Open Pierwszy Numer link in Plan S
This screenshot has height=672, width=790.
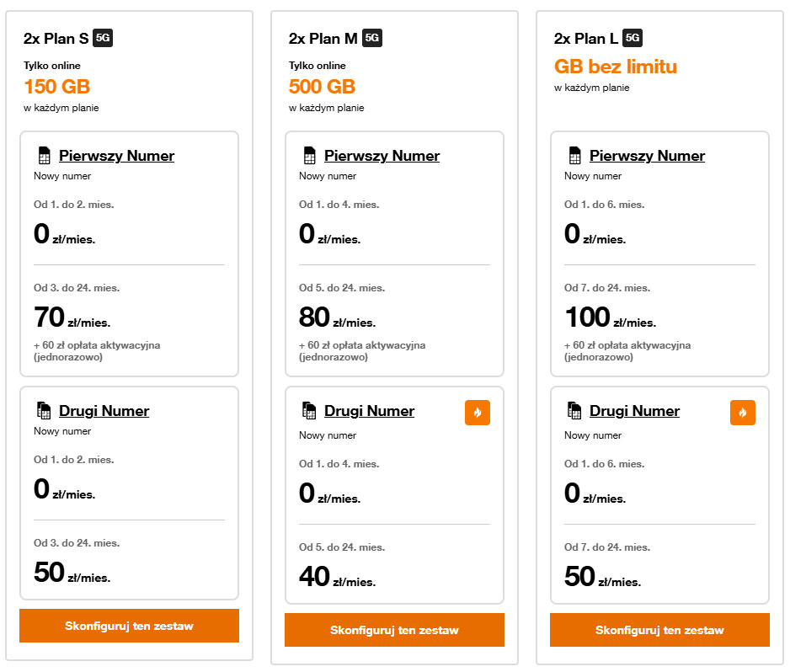click(116, 156)
